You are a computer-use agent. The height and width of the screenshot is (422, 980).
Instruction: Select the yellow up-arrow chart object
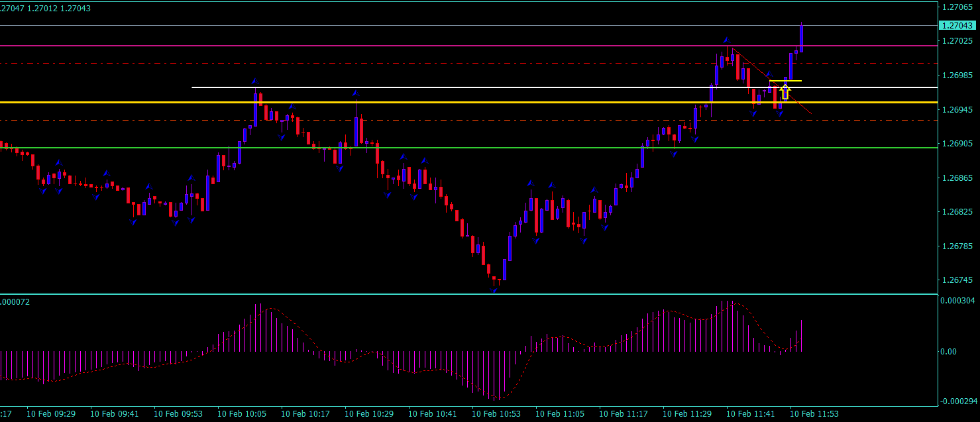click(x=785, y=91)
